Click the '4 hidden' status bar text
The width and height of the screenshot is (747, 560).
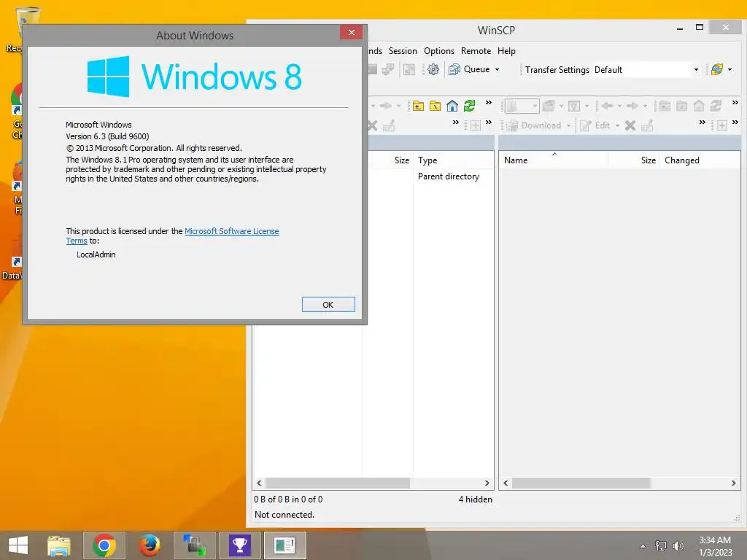(x=475, y=499)
